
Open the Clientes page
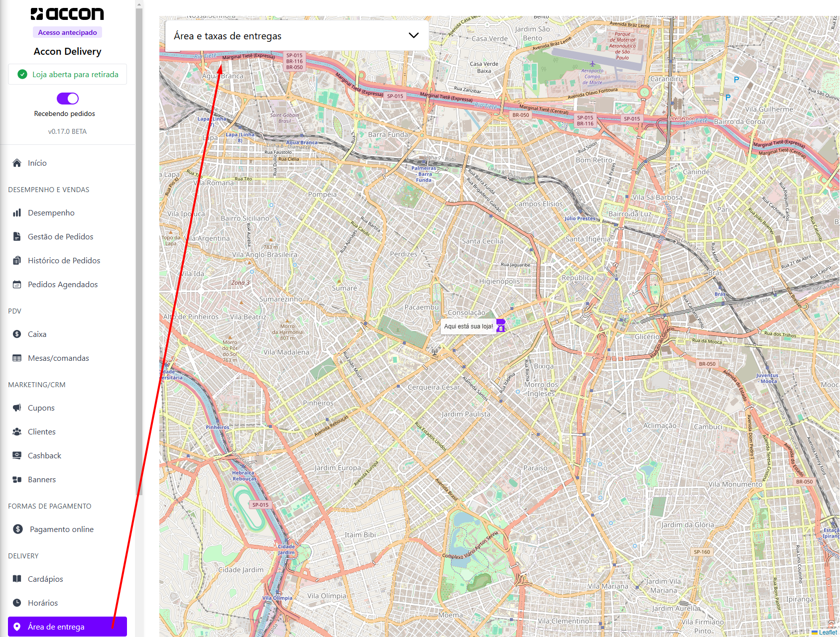(68, 431)
